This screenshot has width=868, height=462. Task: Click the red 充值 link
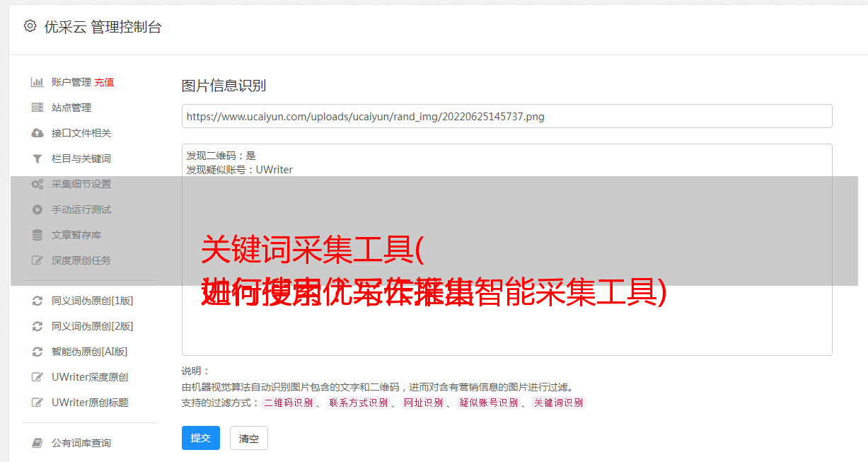(104, 82)
